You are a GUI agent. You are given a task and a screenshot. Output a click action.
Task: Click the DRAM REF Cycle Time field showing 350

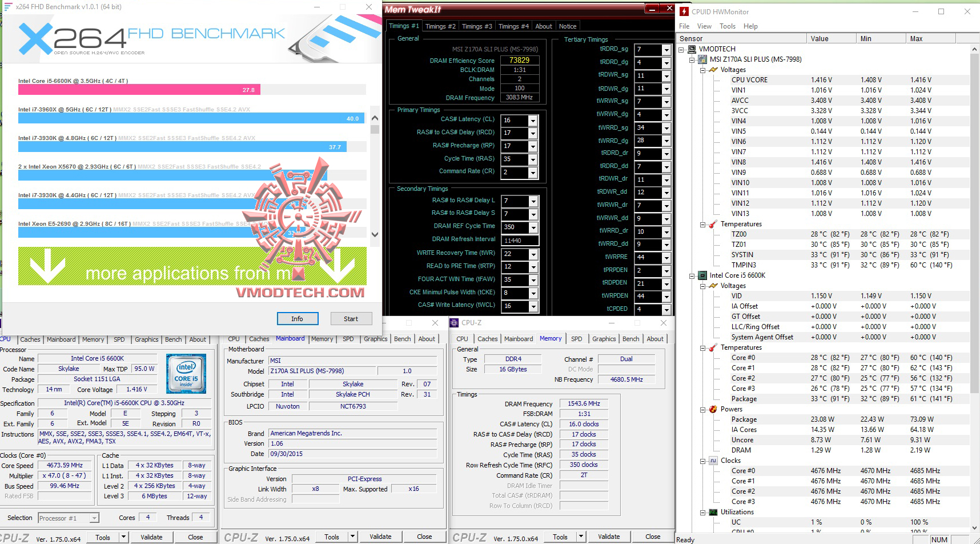[520, 227]
